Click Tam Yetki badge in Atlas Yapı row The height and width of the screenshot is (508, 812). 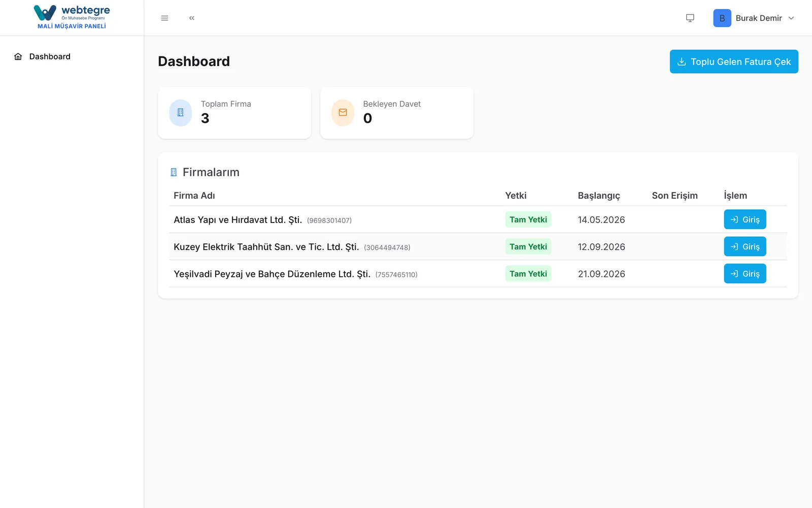pos(528,219)
